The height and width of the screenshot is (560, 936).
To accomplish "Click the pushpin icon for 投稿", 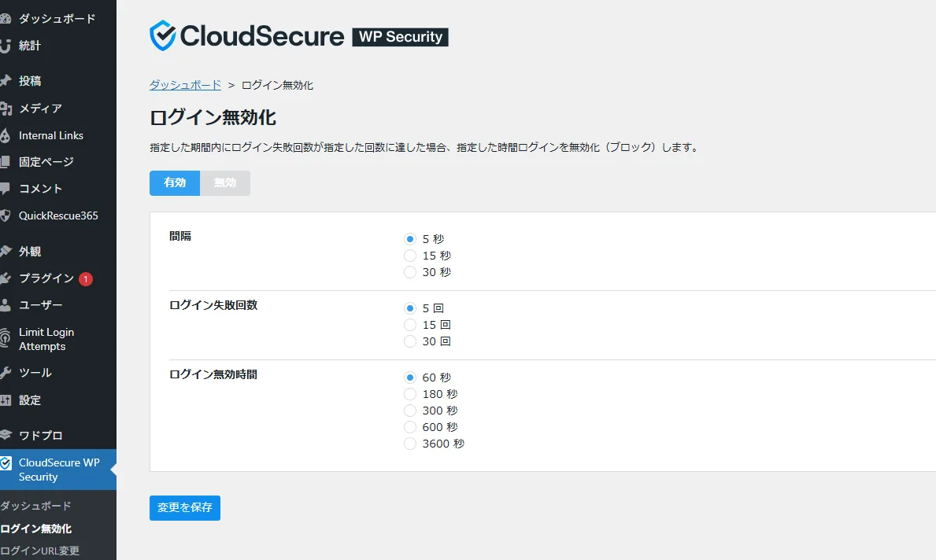I will (x=6, y=81).
